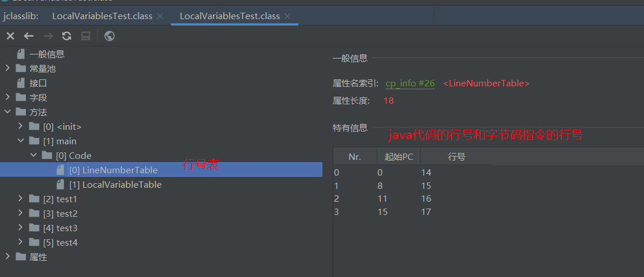The width and height of the screenshot is (644, 277).
Task: Expand the 属性 tree node
Action: tap(8, 257)
